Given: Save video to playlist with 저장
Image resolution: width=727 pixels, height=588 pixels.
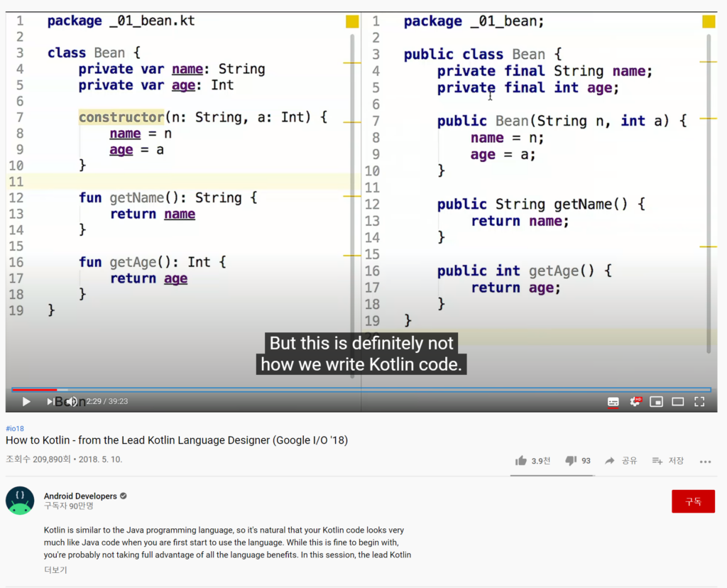Looking at the screenshot, I should click(x=668, y=461).
